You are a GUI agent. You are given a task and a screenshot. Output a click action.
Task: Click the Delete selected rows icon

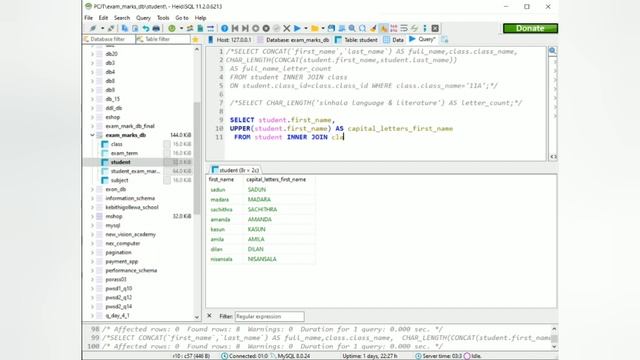point(266,28)
